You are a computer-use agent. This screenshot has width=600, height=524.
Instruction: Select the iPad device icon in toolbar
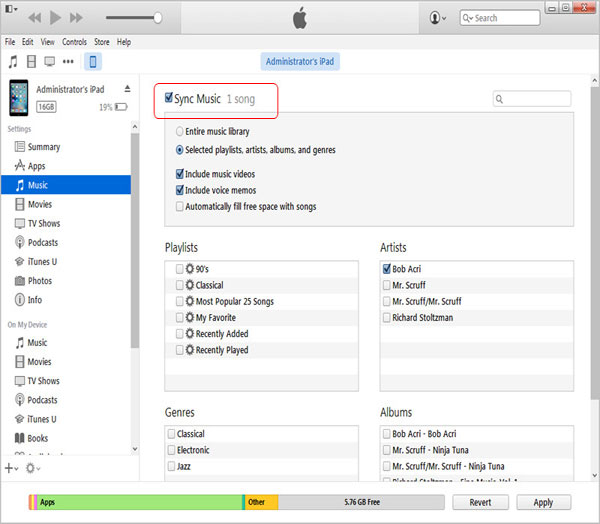(93, 61)
